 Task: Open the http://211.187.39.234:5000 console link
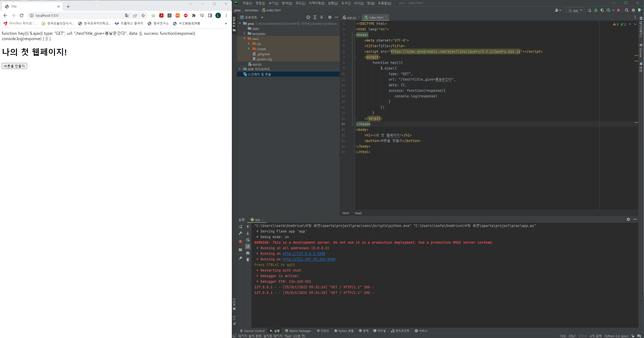tap(309, 259)
